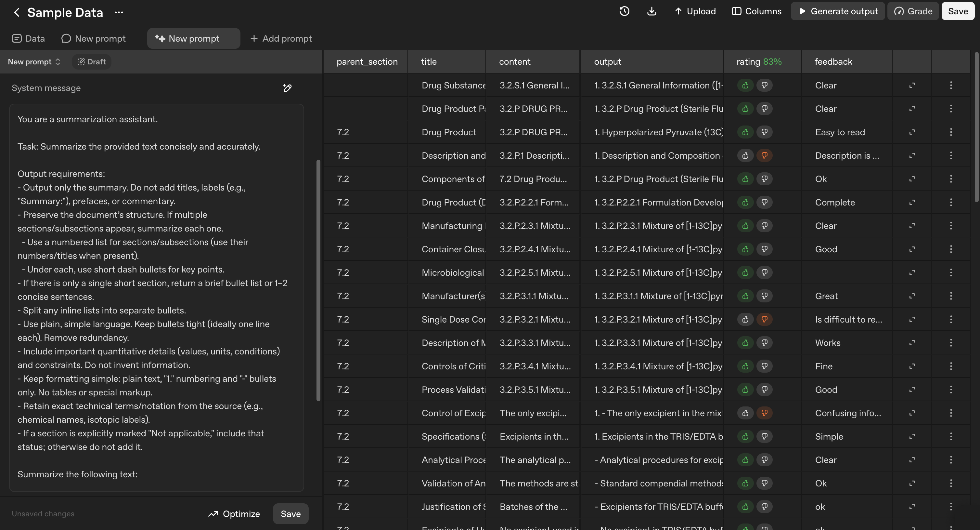
Task: Click the Optimize button
Action: (x=234, y=514)
